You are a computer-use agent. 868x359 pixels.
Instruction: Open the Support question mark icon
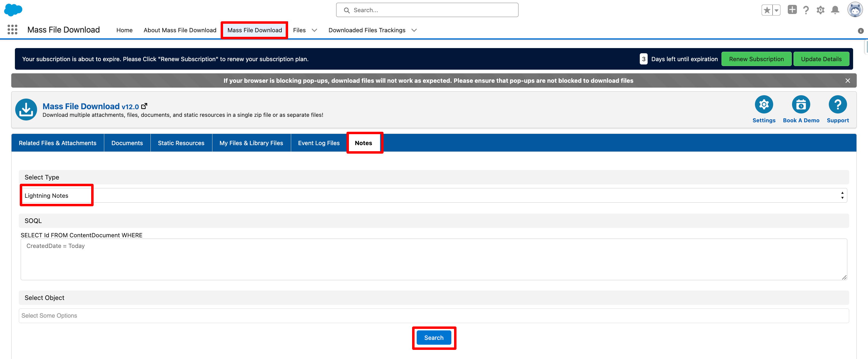(837, 105)
